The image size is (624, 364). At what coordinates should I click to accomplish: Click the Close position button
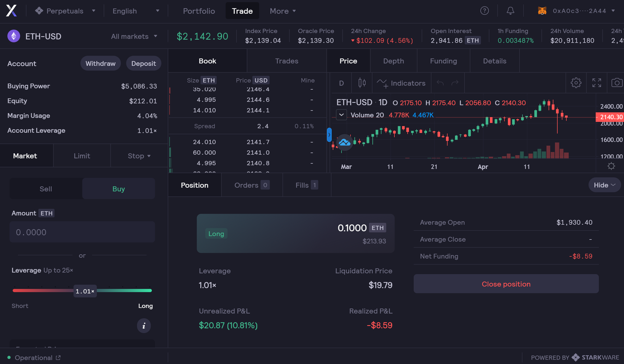[x=506, y=284]
